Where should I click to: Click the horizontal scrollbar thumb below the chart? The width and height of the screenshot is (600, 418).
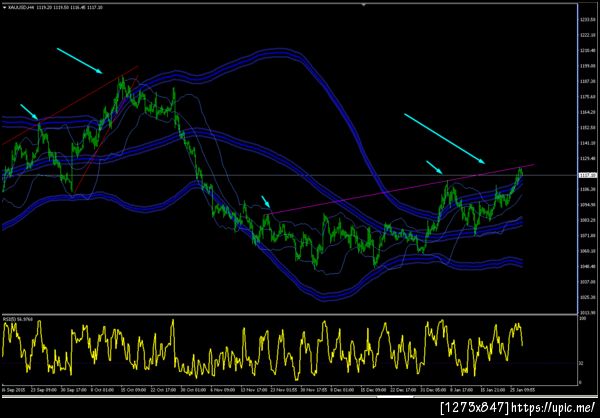click(395, 397)
